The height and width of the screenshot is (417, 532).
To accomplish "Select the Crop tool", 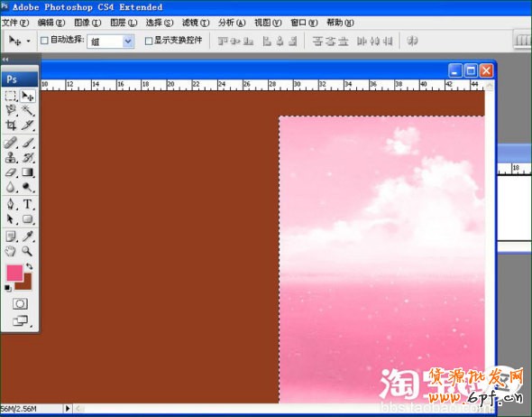I will coord(11,125).
